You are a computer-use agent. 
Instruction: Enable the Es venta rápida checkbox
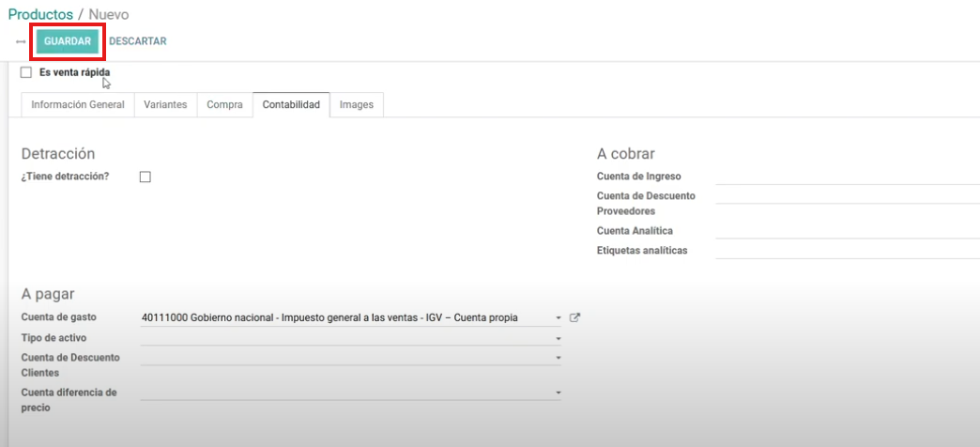(26, 72)
